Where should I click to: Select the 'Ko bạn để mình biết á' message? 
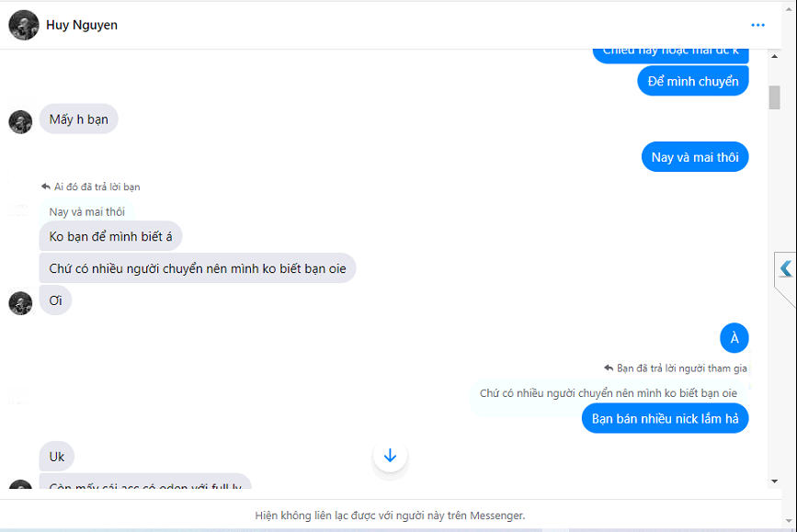tap(111, 236)
